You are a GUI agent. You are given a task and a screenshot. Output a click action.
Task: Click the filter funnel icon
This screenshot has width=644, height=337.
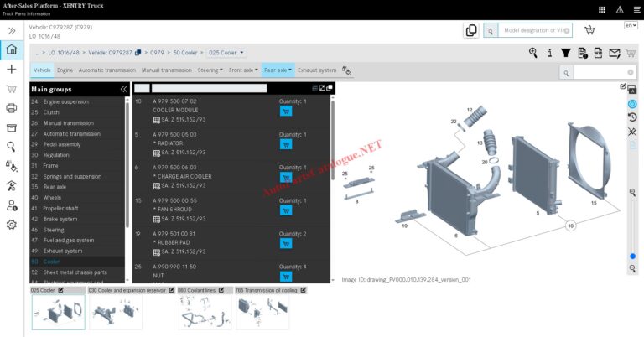(x=565, y=53)
